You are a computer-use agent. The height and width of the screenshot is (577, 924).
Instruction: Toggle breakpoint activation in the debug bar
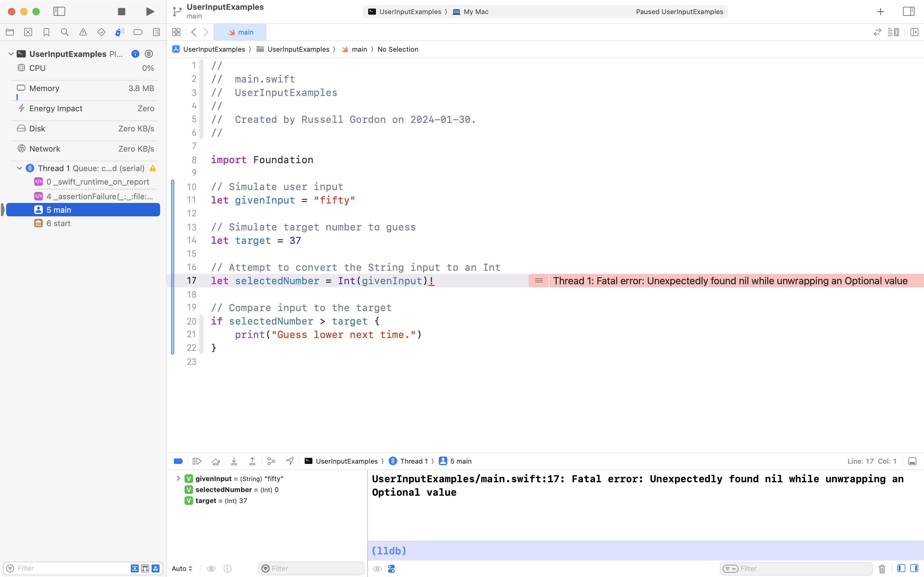[x=178, y=461]
